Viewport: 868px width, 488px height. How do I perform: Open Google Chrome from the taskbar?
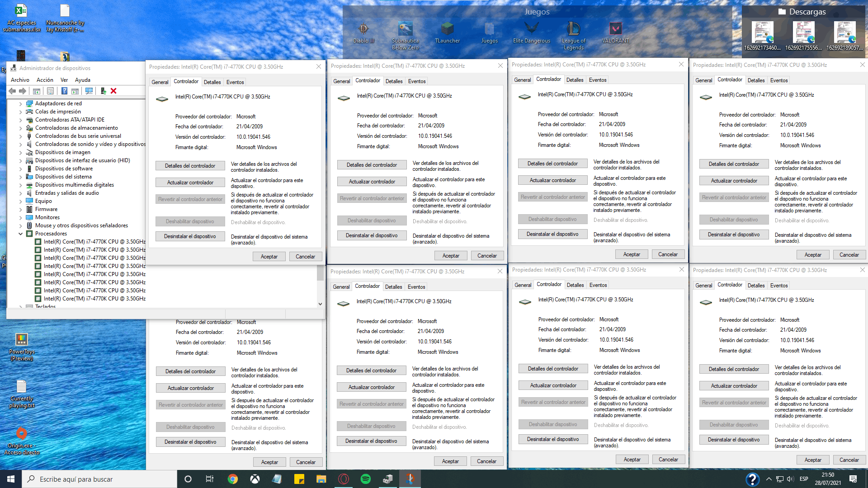point(233,479)
